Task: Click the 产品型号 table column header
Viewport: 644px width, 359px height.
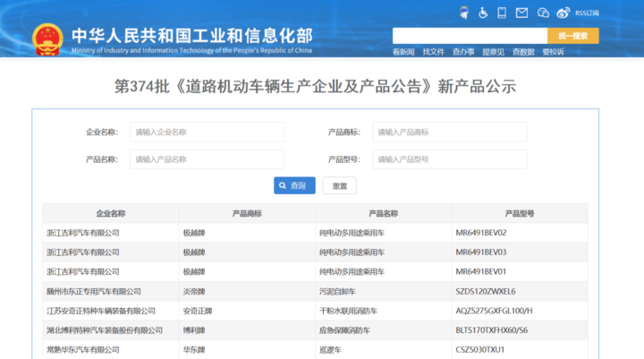Action: 520,213
